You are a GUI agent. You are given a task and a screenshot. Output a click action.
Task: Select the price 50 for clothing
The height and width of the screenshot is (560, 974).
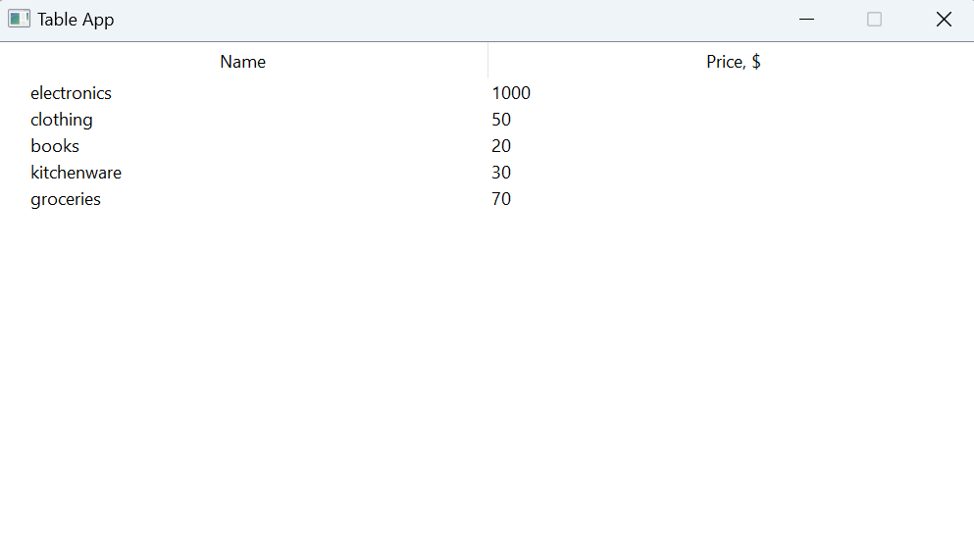pyautogui.click(x=501, y=120)
